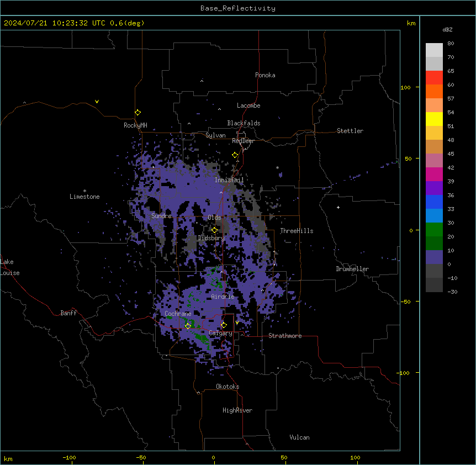
Task: Select the Strathmore city label
Action: point(285,336)
